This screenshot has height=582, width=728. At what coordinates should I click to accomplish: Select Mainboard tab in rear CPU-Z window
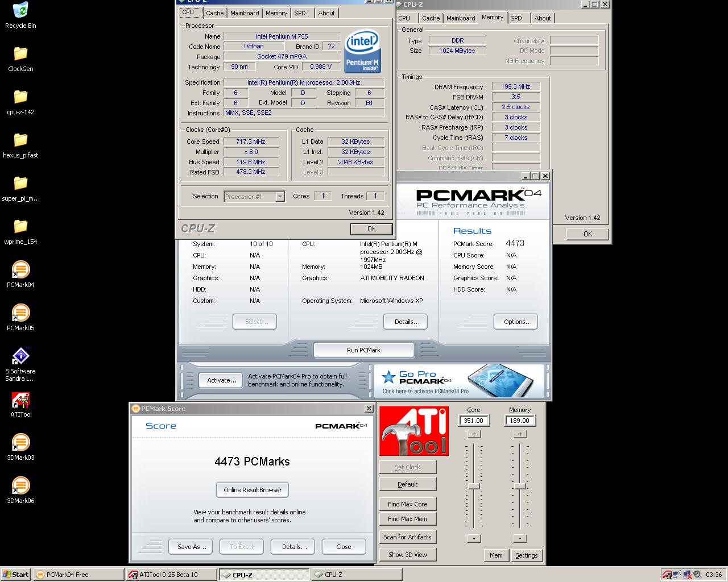click(461, 18)
